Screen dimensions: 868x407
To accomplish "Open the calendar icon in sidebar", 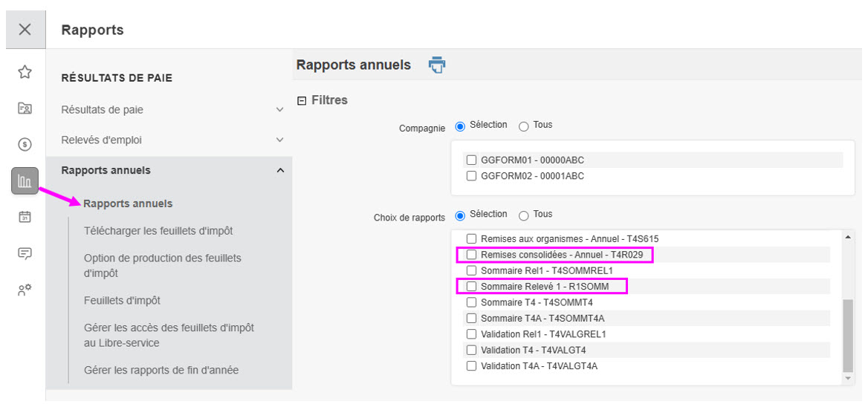I will coord(25,217).
